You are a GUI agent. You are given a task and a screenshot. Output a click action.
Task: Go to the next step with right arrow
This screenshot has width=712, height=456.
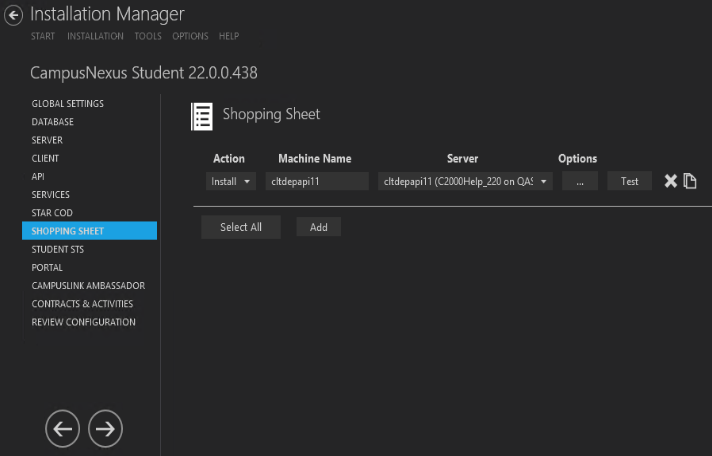[x=105, y=429]
